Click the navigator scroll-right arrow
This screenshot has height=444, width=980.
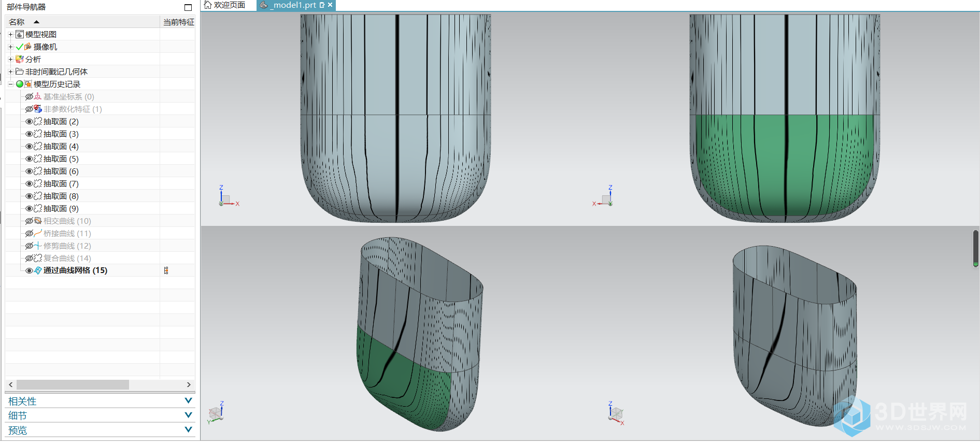[189, 384]
